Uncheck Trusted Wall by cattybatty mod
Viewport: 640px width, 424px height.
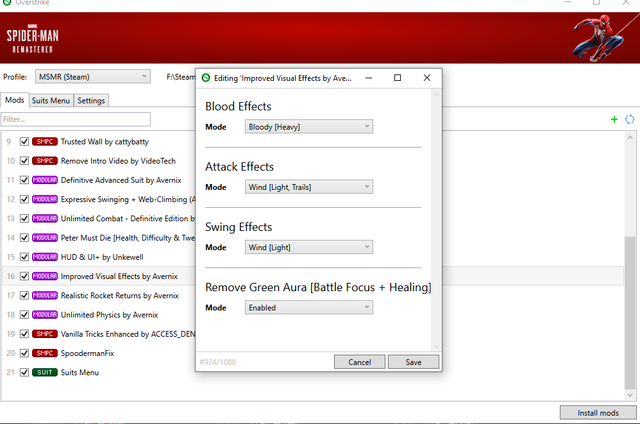click(24, 142)
